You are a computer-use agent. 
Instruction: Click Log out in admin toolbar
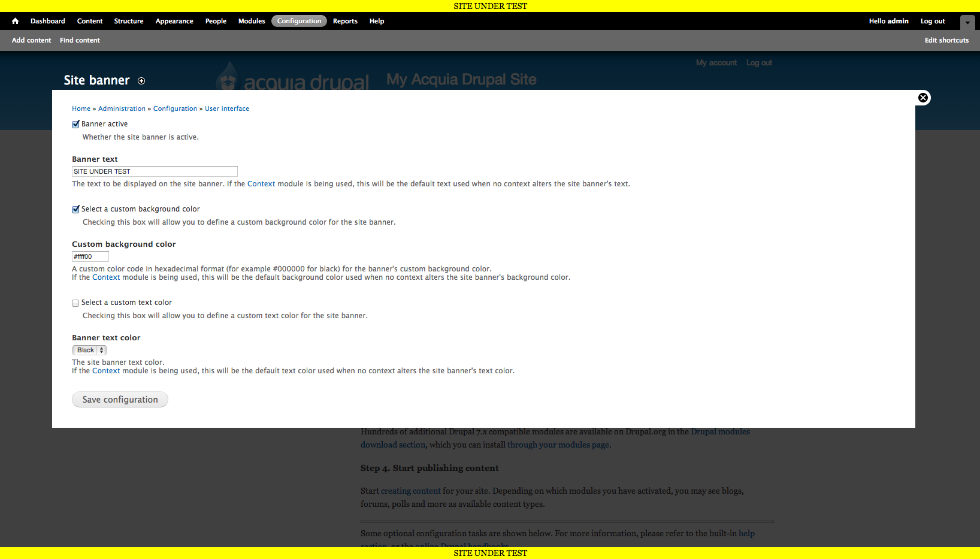click(933, 21)
